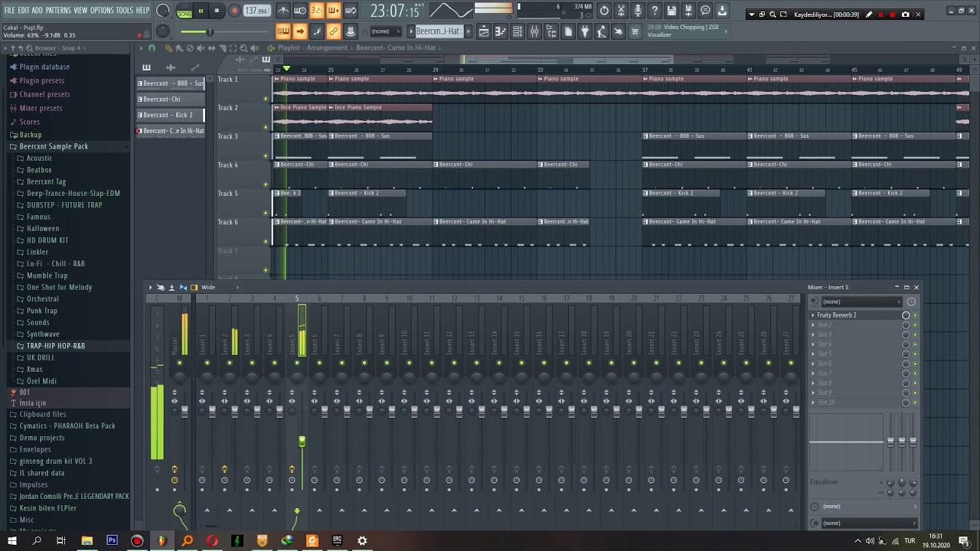
Task: Click the tempo display 137.994
Action: coord(256,11)
